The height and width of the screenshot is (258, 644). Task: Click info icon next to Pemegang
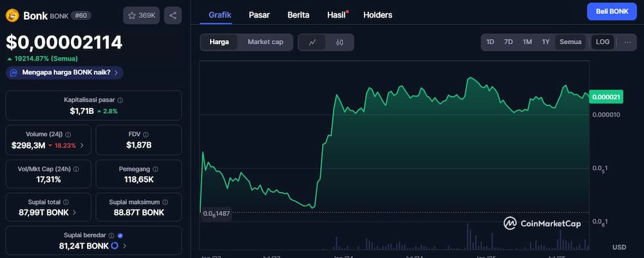pyautogui.click(x=156, y=169)
